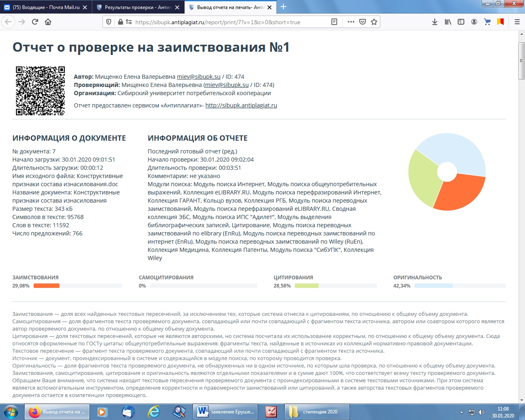The image size is (525, 420).
Task: Bookmark this page with the star icon
Action: coord(374,22)
